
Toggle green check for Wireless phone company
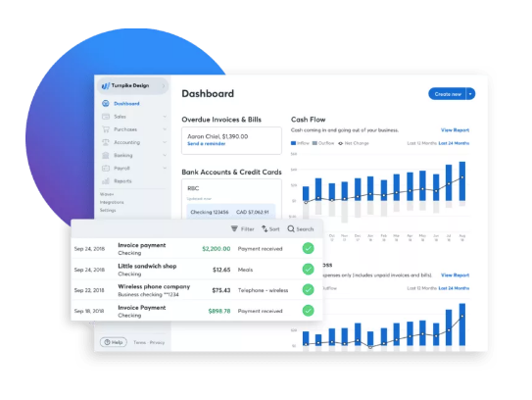click(308, 289)
